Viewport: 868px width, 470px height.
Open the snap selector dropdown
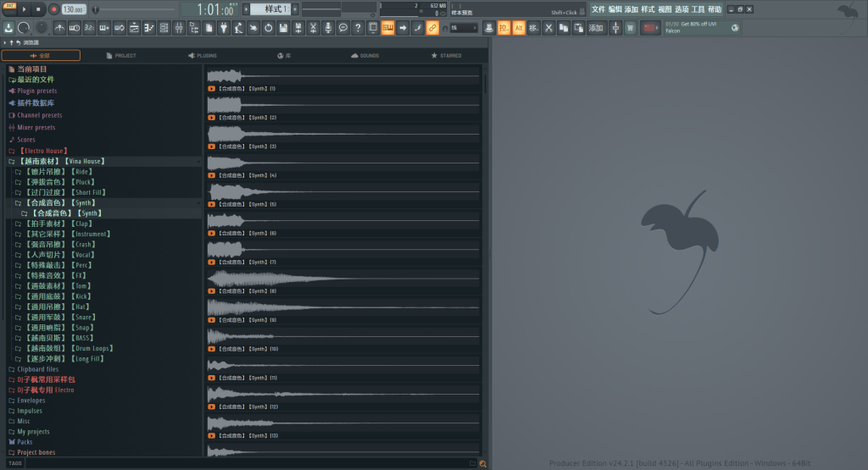464,28
